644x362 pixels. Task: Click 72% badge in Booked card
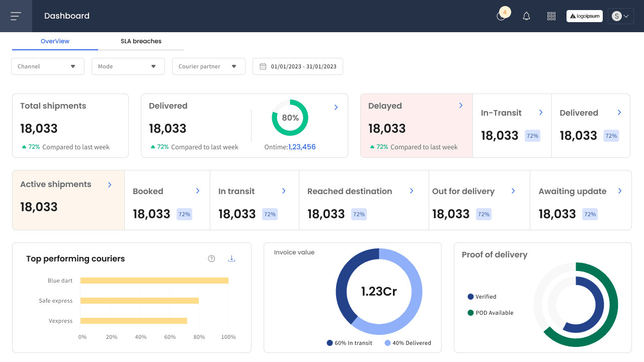pos(184,214)
